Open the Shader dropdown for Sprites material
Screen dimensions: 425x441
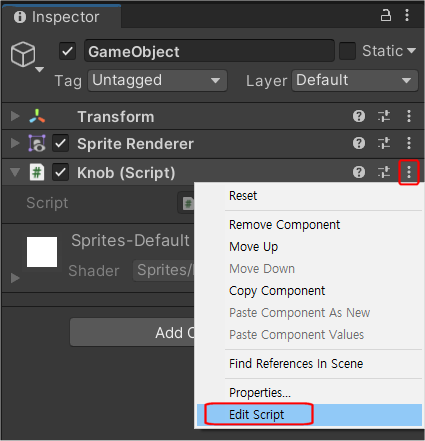tap(163, 270)
